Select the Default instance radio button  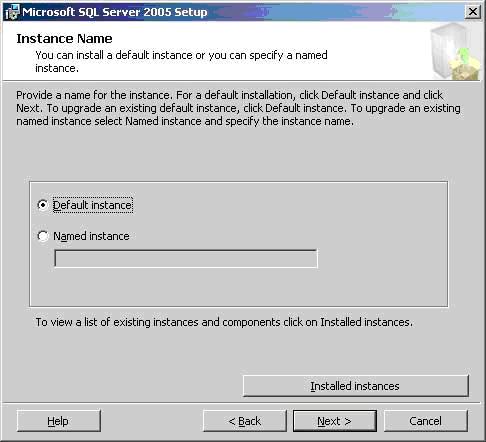click(43, 205)
